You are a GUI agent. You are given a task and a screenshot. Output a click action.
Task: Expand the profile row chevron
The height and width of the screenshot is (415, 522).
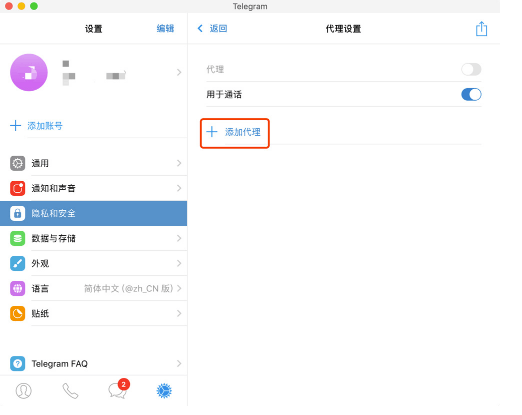[179, 72]
